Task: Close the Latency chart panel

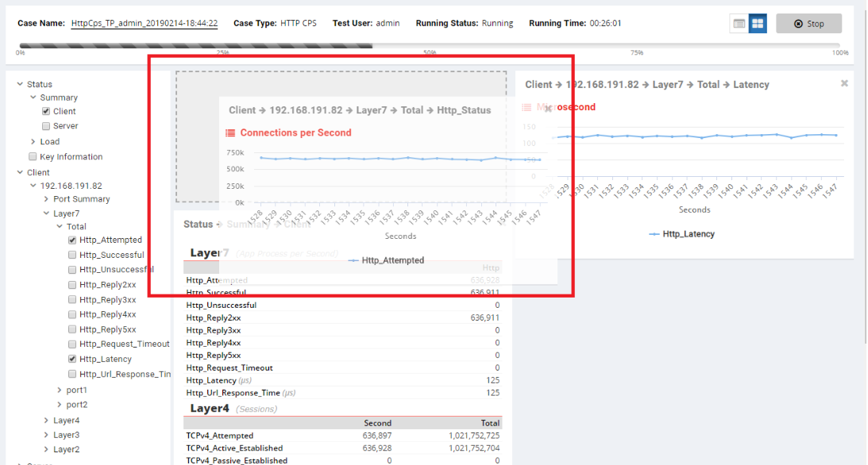Action: point(844,83)
